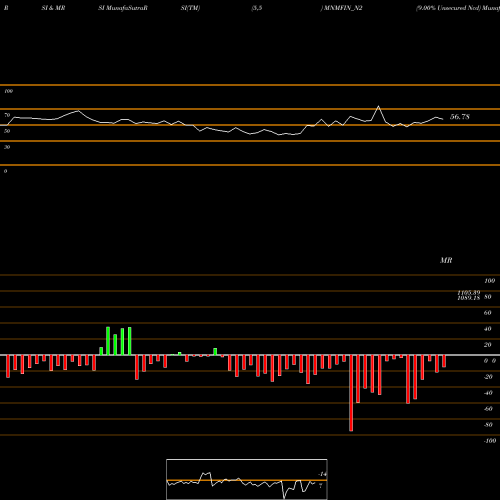
Task: Click the 40 label on MR axis
Action: (x=488, y=329)
